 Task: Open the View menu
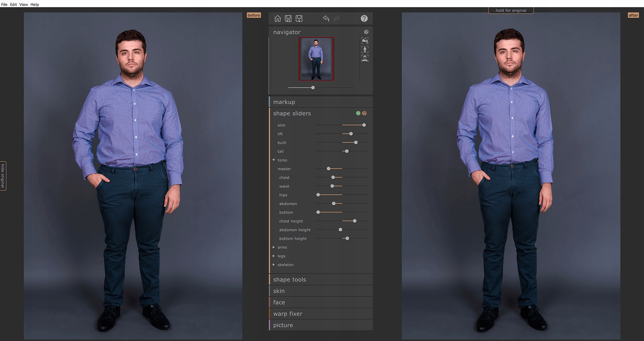23,4
